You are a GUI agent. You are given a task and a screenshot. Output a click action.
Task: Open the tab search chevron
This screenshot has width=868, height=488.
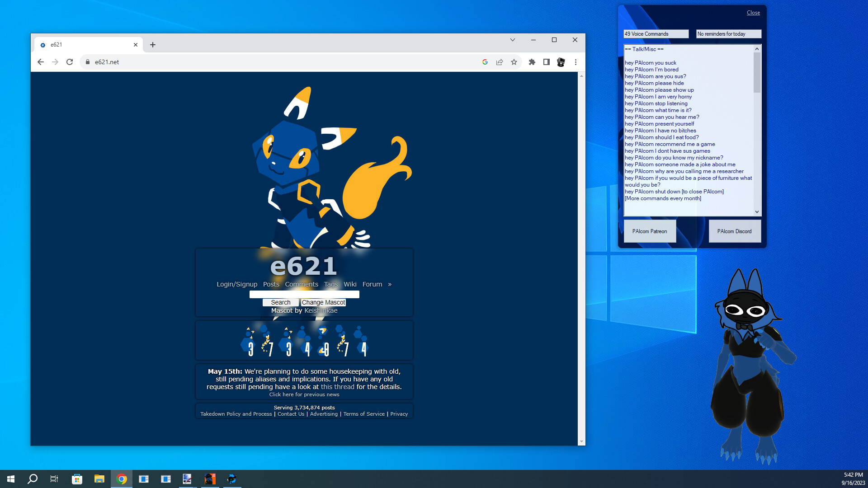coord(512,40)
